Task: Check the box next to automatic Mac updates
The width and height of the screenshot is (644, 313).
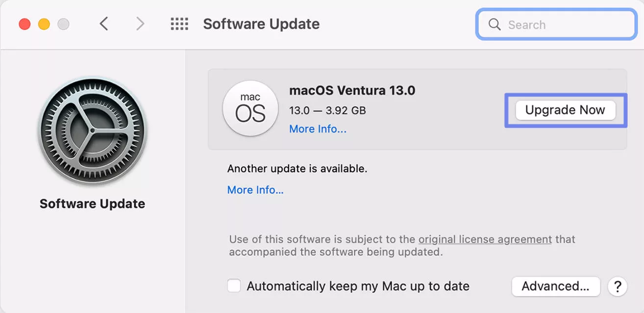Action: pyautogui.click(x=234, y=286)
